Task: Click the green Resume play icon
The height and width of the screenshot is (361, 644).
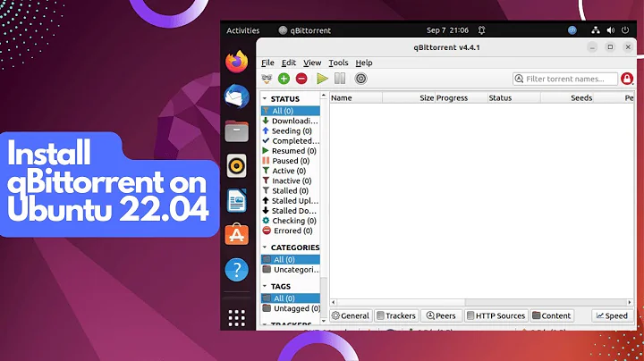Action: tap(322, 79)
